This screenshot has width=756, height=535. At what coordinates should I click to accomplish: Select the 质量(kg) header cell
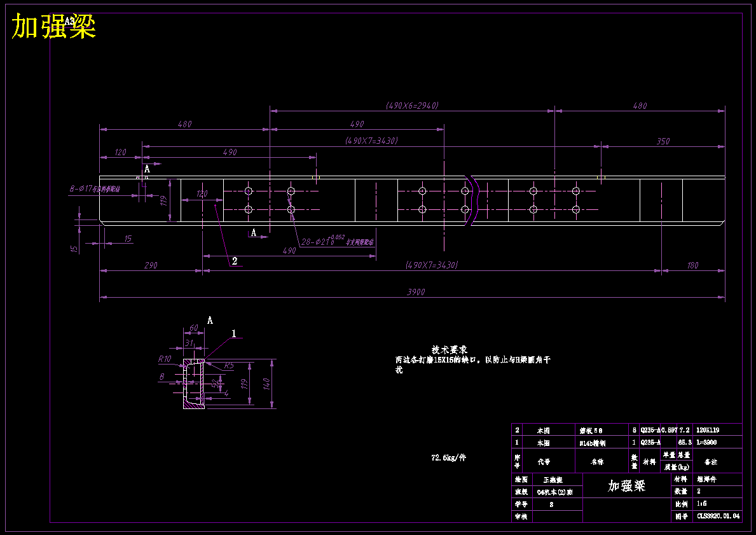click(x=676, y=467)
